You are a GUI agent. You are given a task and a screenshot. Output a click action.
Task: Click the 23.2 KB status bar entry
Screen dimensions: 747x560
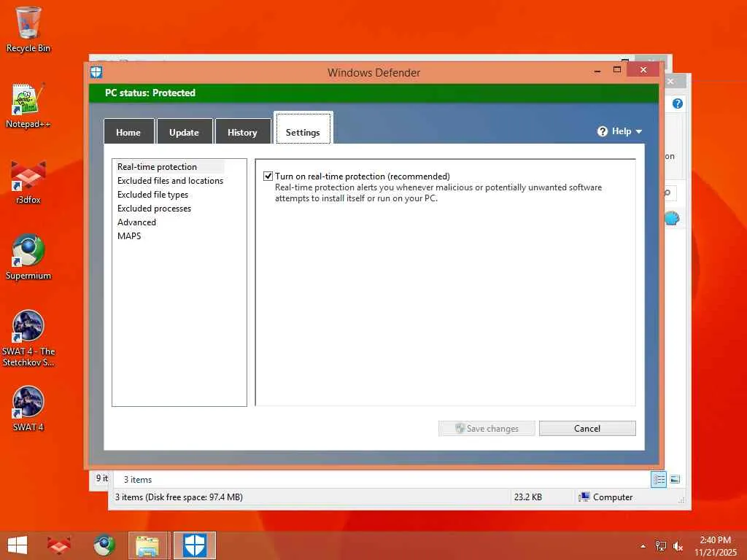528,497
